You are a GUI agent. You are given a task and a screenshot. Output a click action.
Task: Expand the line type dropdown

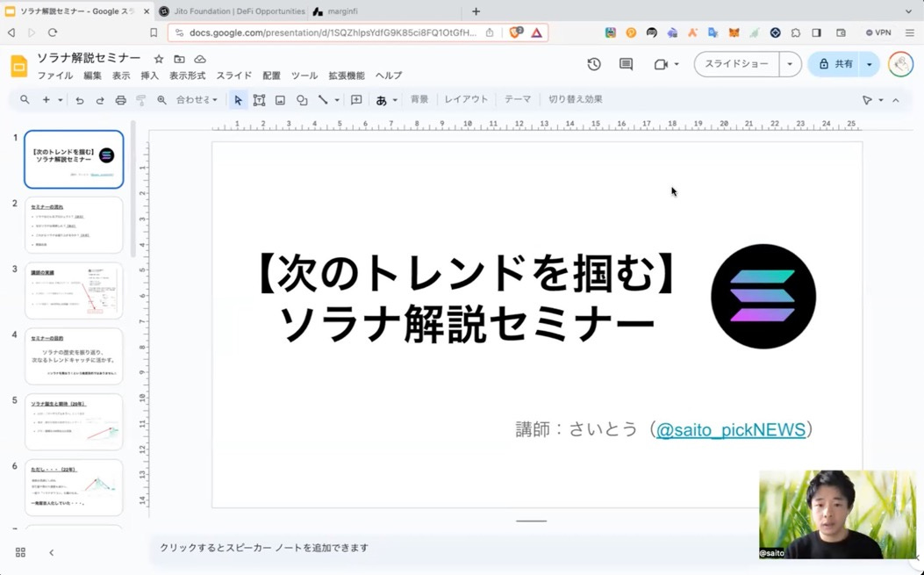click(337, 100)
